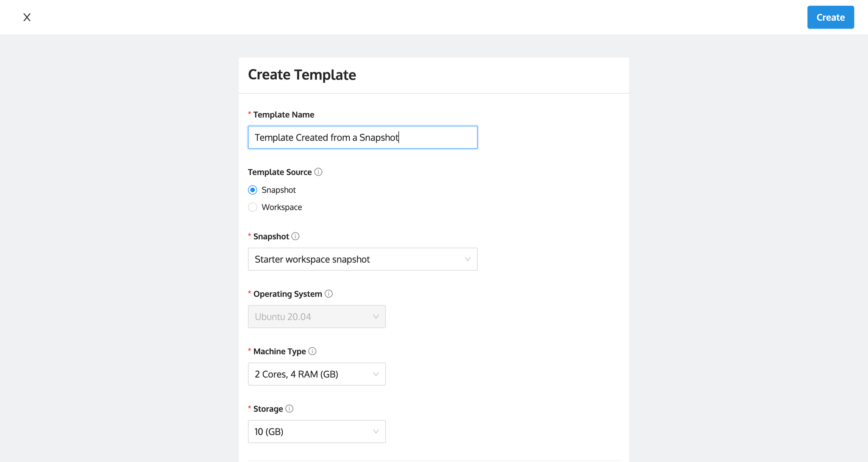Image resolution: width=868 pixels, height=462 pixels.
Task: Click the Snapshot dropdown chevron arrow
Action: coord(467,259)
